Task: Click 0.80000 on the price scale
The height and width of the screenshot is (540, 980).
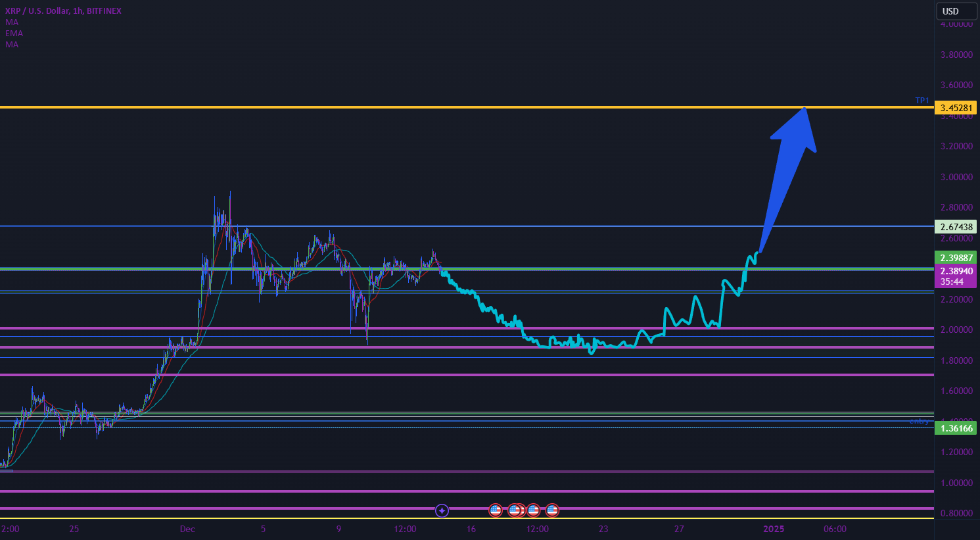Action: point(956,513)
